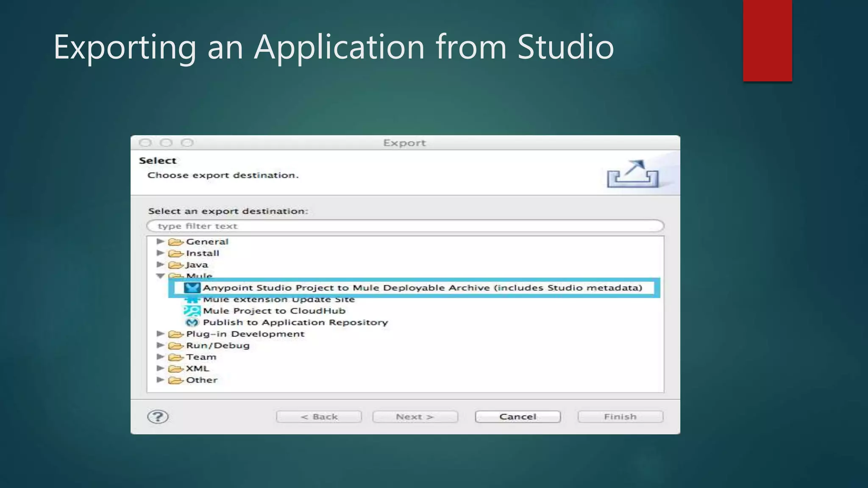
Task: Focus the type filter text field
Action: click(x=405, y=226)
